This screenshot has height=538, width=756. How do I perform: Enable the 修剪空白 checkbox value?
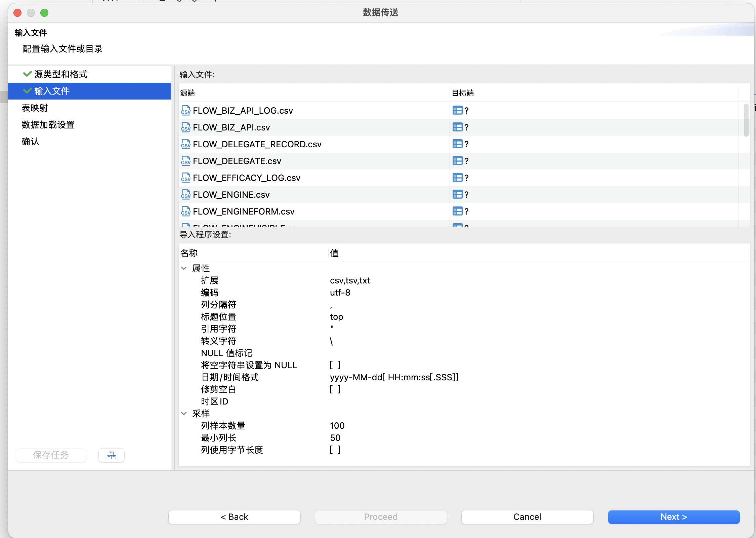(x=335, y=389)
